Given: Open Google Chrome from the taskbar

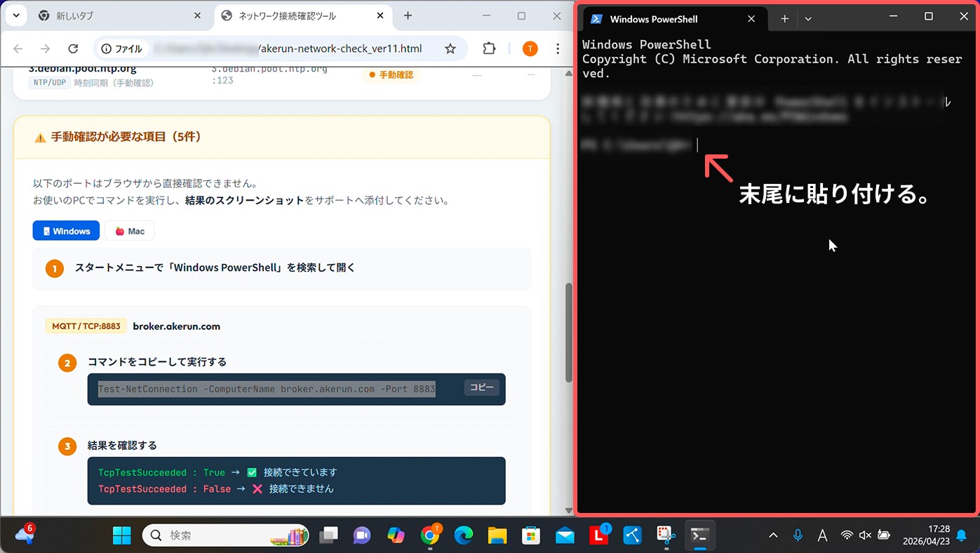Looking at the screenshot, I should [x=430, y=535].
